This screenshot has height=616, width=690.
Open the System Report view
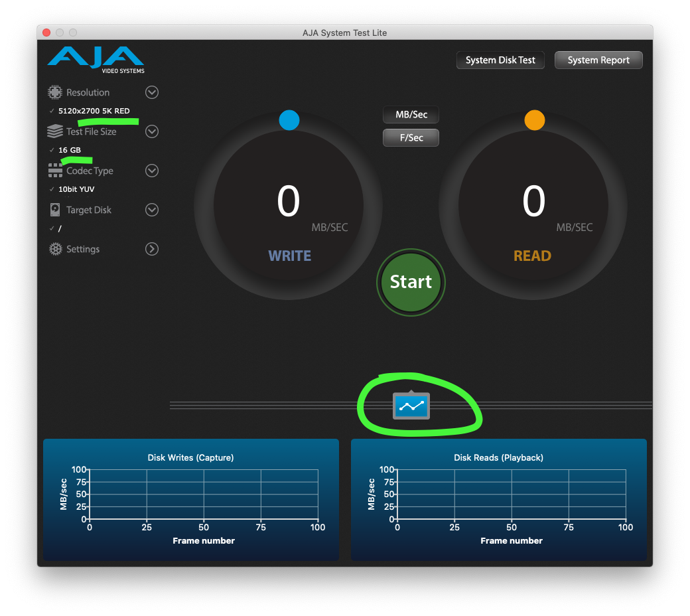pos(598,60)
